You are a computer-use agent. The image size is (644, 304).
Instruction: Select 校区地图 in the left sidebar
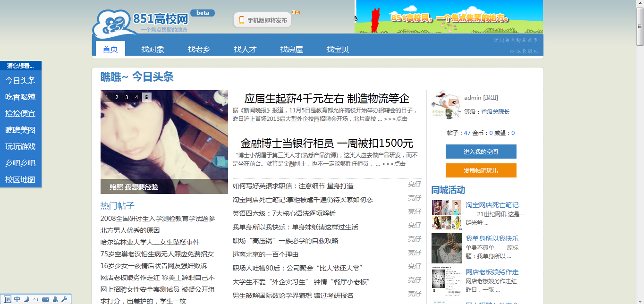(x=21, y=179)
